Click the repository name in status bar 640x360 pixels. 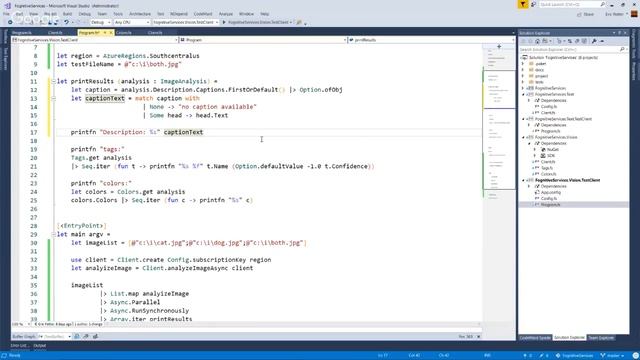coord(574,356)
